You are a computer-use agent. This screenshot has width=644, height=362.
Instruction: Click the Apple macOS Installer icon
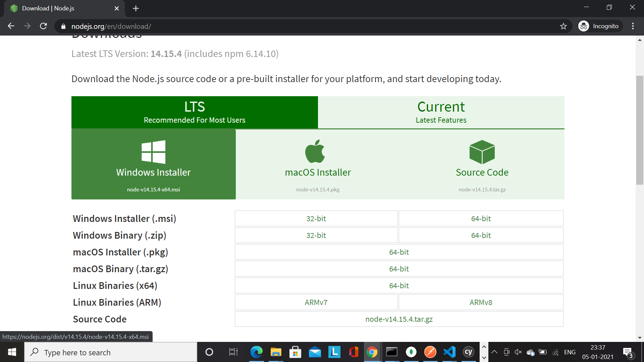click(315, 151)
